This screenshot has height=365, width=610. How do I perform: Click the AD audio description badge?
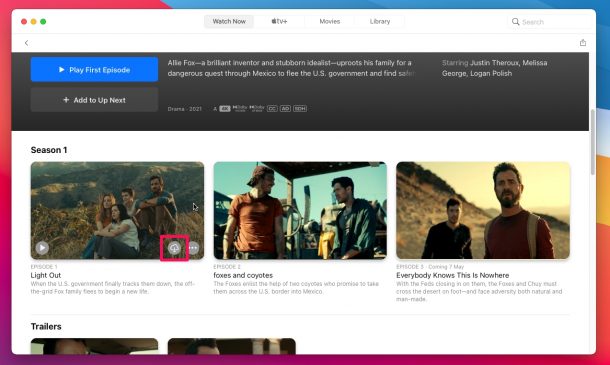click(x=285, y=109)
